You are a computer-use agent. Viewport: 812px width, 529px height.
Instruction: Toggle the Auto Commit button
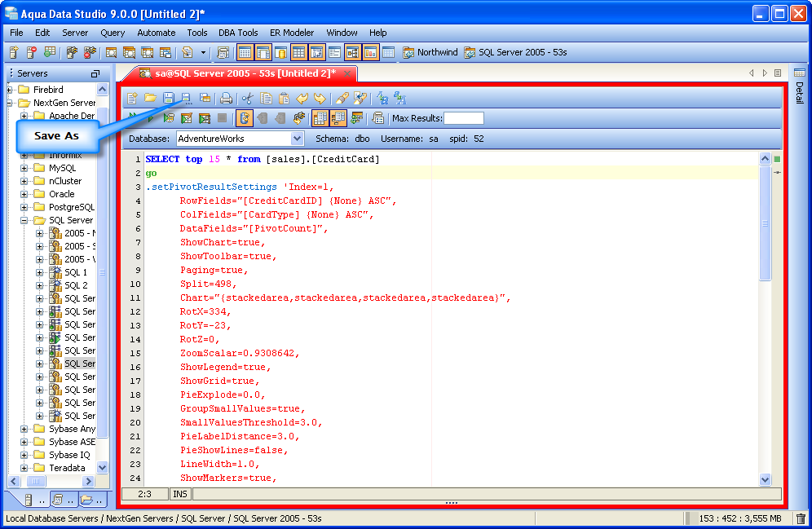[x=245, y=118]
